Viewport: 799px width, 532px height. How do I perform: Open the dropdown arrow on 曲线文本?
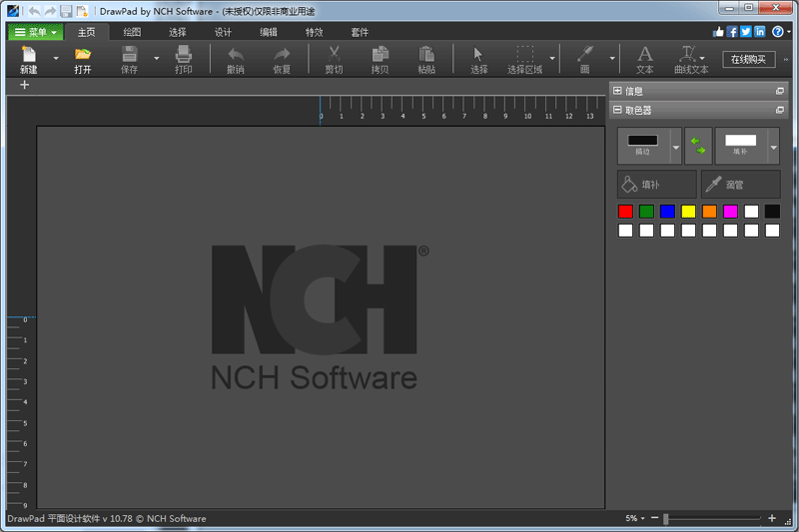coord(703,58)
